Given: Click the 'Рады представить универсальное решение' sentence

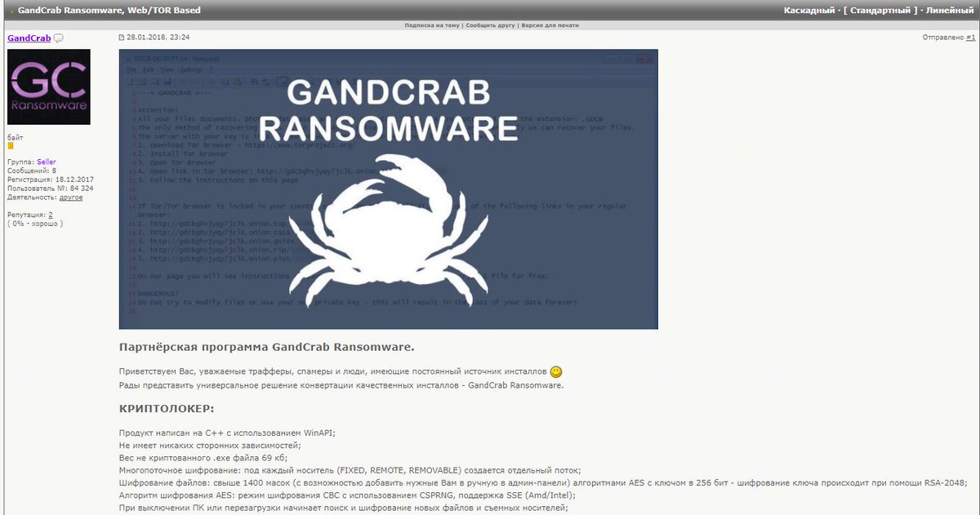Looking at the screenshot, I should pyautogui.click(x=341, y=385).
